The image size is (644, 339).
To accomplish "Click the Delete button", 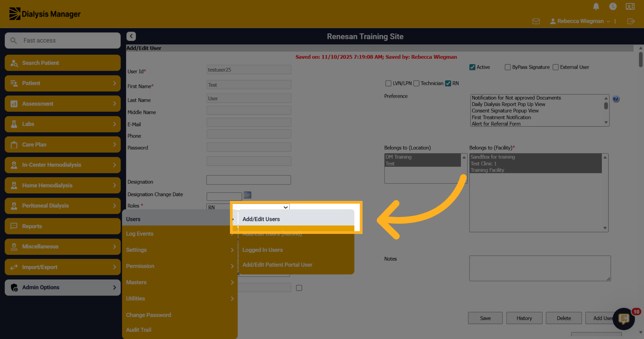I will (564, 318).
